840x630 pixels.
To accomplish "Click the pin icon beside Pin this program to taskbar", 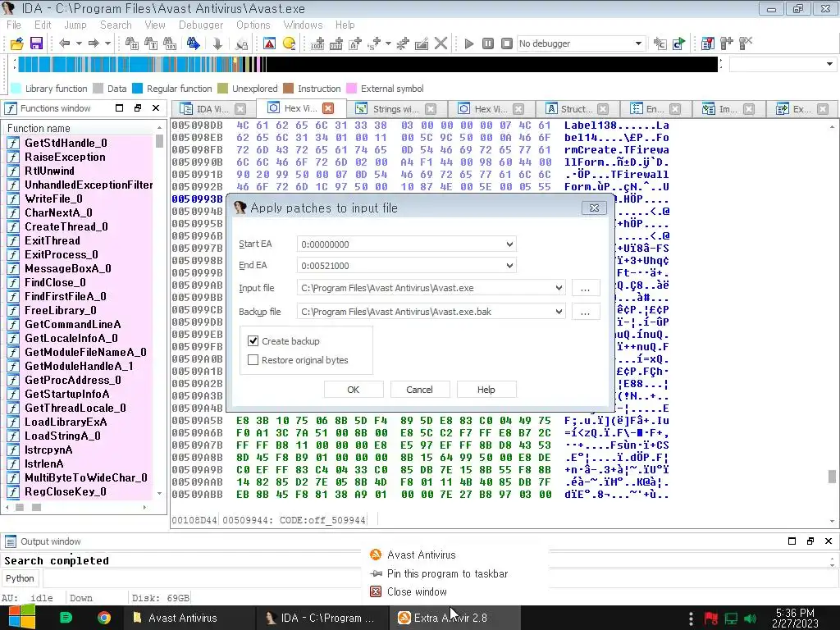I will pos(376,573).
